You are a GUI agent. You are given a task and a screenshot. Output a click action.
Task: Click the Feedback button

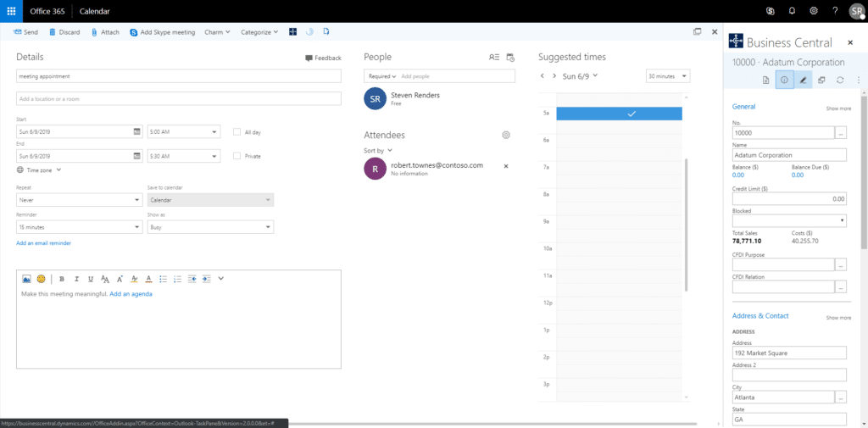(x=323, y=58)
